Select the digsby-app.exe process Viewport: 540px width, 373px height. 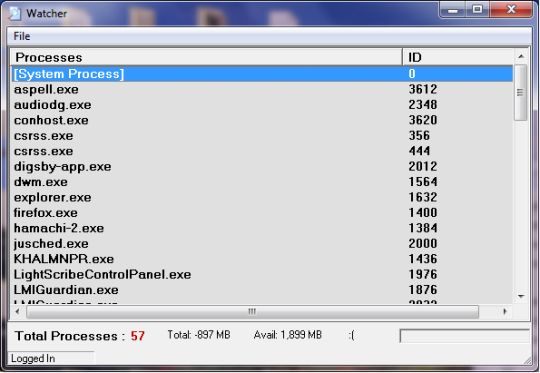262,167
